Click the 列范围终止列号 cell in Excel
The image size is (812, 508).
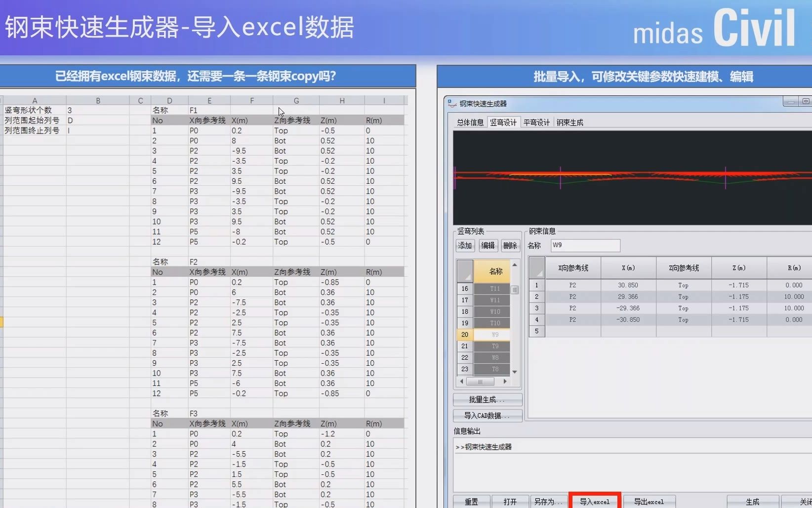[x=35, y=130]
